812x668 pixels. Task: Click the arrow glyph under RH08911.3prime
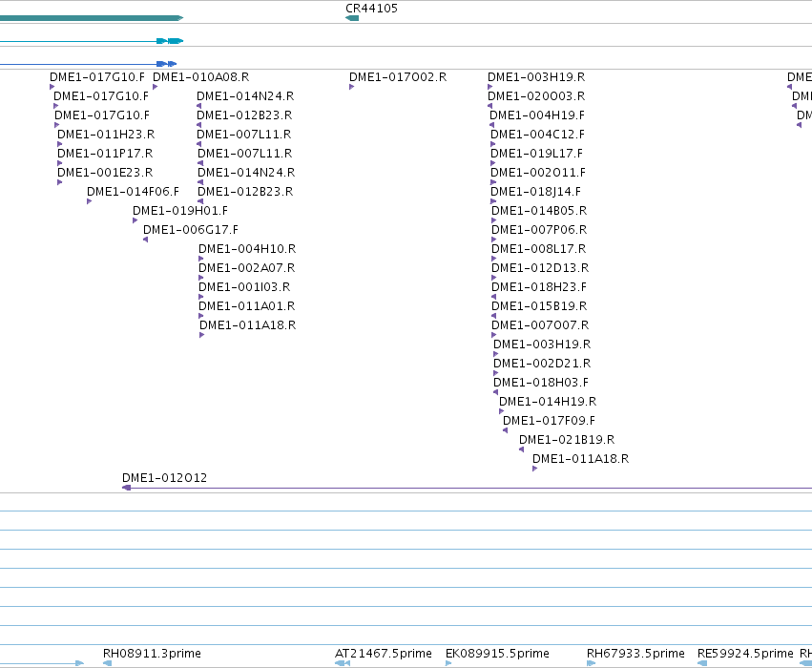[107, 663]
